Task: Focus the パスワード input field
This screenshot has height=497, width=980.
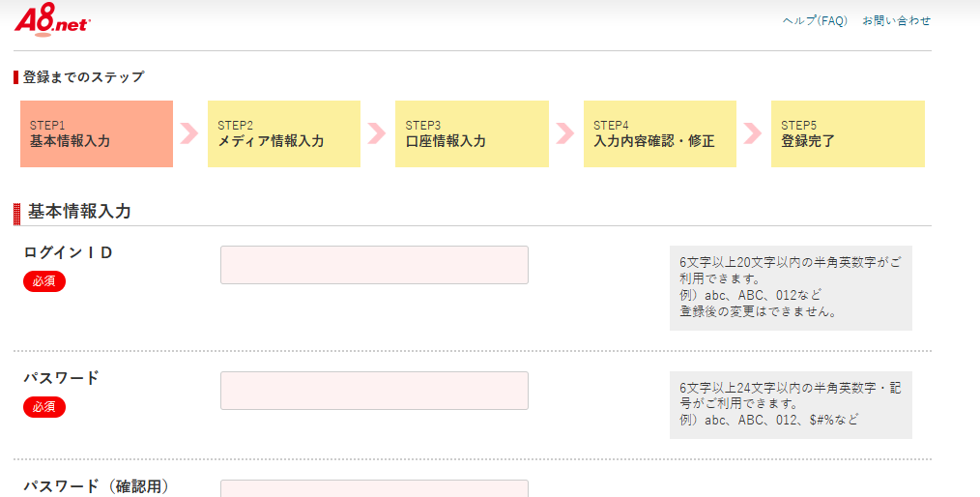Action: 374,391
